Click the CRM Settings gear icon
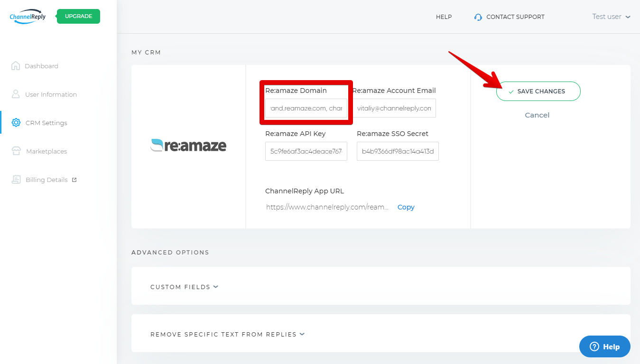The image size is (640, 364). (x=16, y=123)
